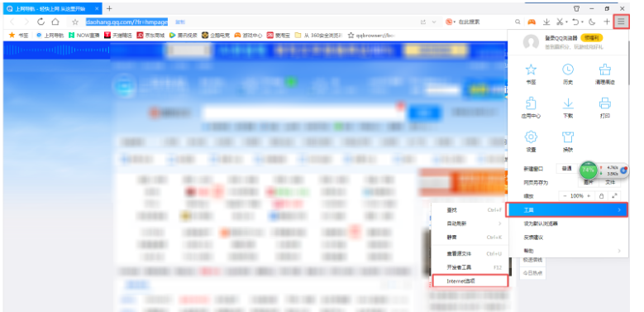Click 登录QQ浏览器 login link
The height and width of the screenshot is (312, 644).
click(561, 38)
